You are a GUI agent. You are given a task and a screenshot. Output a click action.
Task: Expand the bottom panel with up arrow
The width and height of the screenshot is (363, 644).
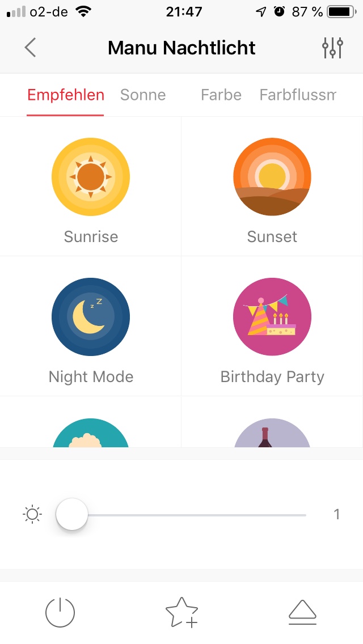302,612
